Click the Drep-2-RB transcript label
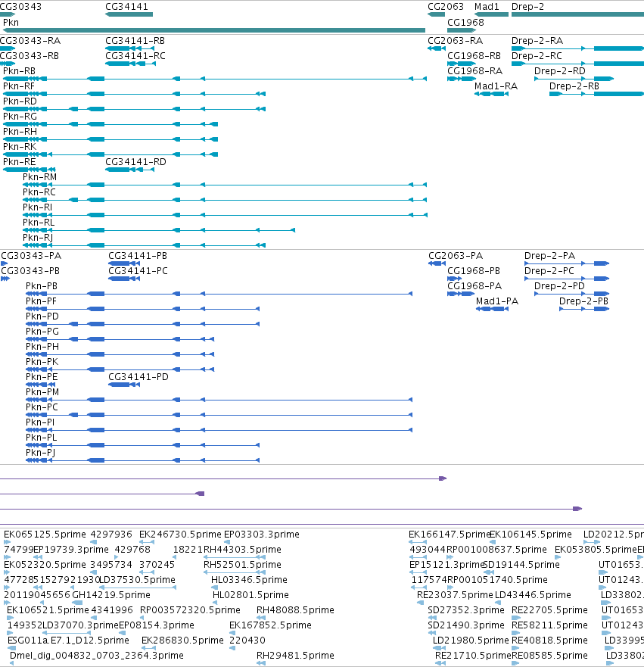Viewport: 644px width, 667px height. coord(574,86)
